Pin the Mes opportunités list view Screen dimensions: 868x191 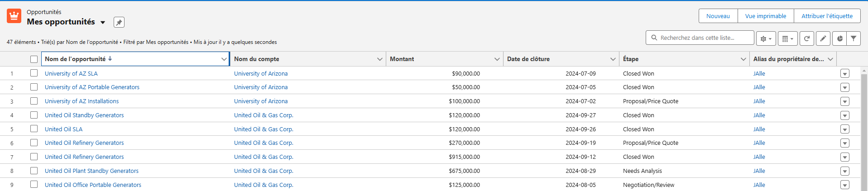tap(119, 22)
